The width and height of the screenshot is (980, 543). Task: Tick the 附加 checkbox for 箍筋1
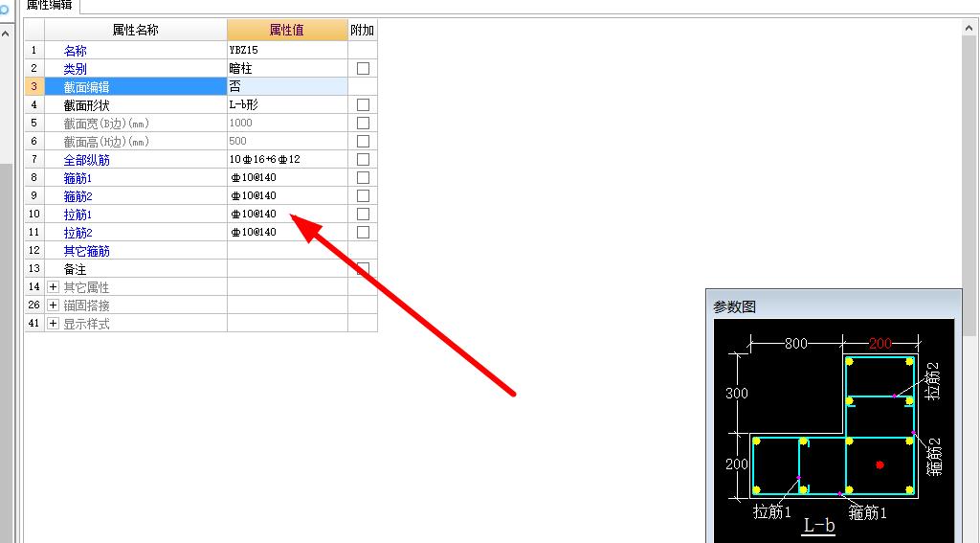click(363, 177)
